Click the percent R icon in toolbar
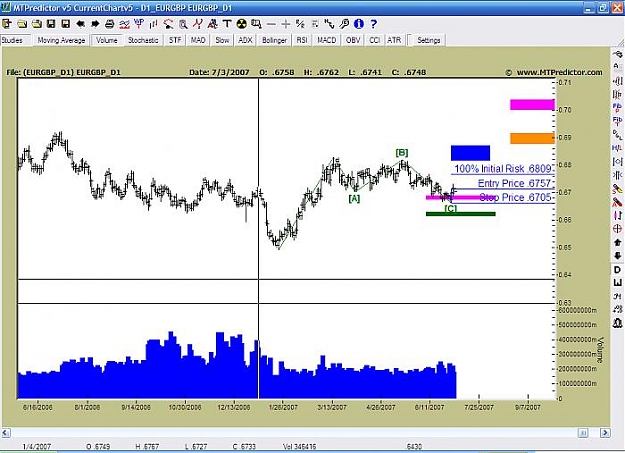 (300, 24)
